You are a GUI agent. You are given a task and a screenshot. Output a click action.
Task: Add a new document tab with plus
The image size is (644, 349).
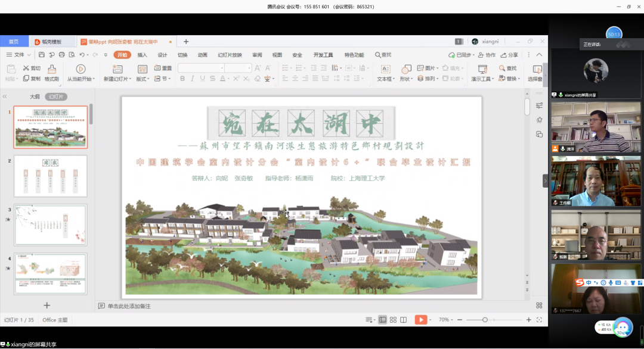tap(186, 42)
